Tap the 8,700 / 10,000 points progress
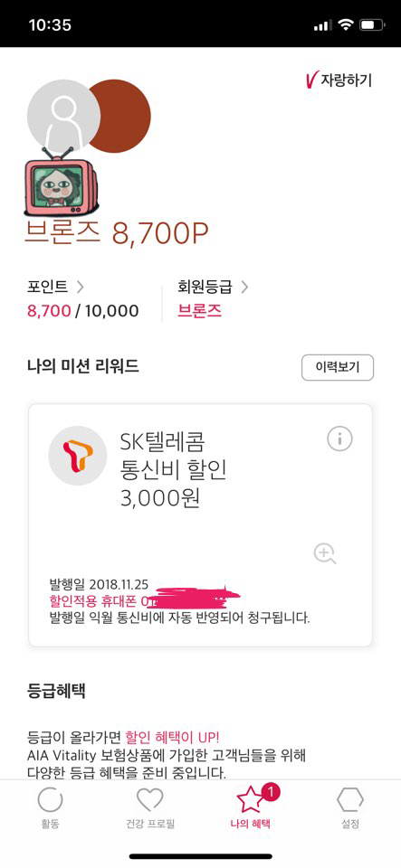401x868 pixels. 83,311
